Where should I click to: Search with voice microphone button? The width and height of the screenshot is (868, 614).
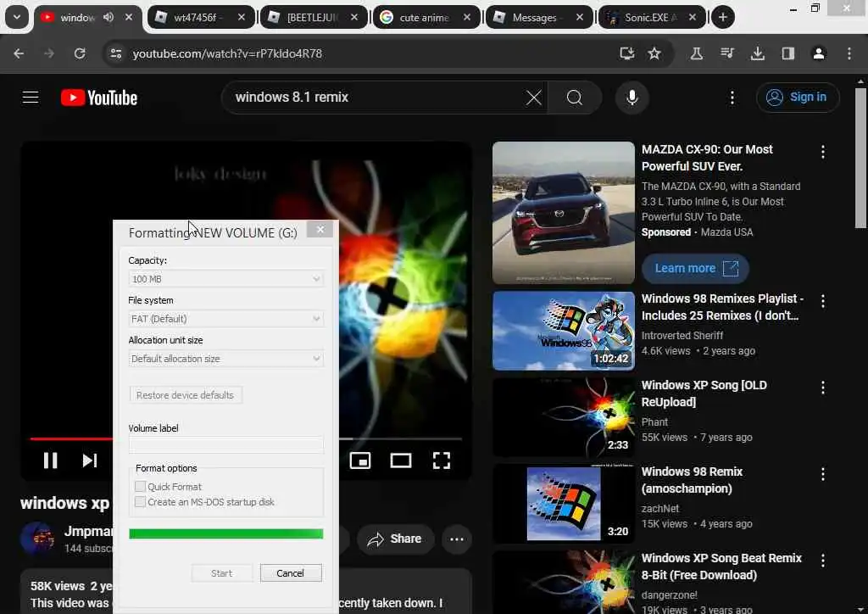pos(632,98)
